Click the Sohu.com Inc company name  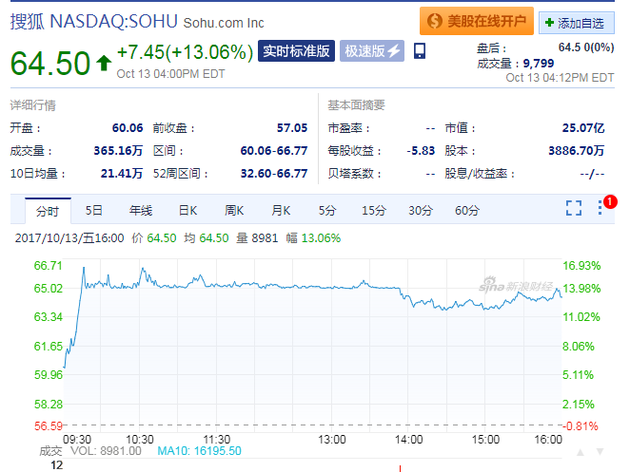pyautogui.click(x=224, y=23)
